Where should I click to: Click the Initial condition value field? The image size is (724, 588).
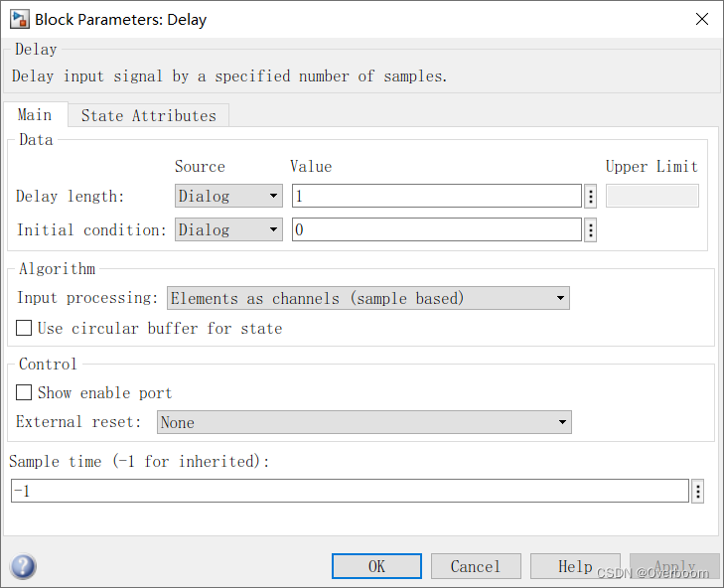(x=437, y=230)
